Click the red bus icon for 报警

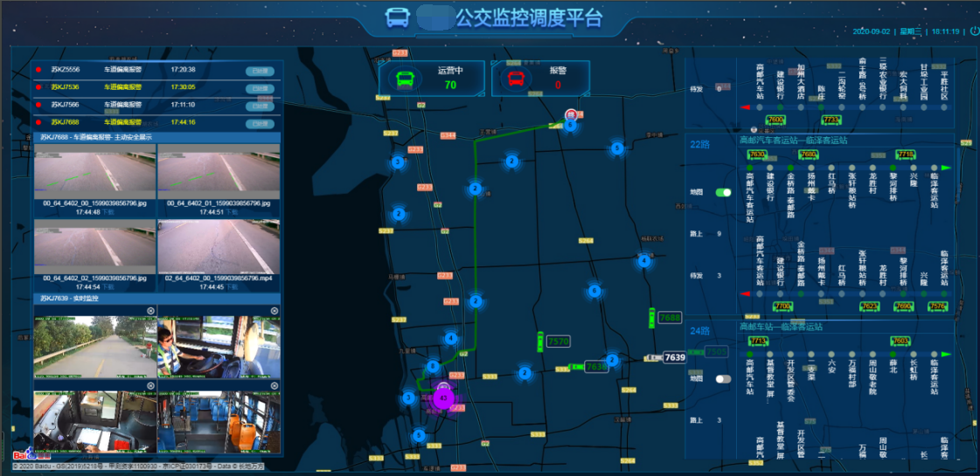click(517, 79)
